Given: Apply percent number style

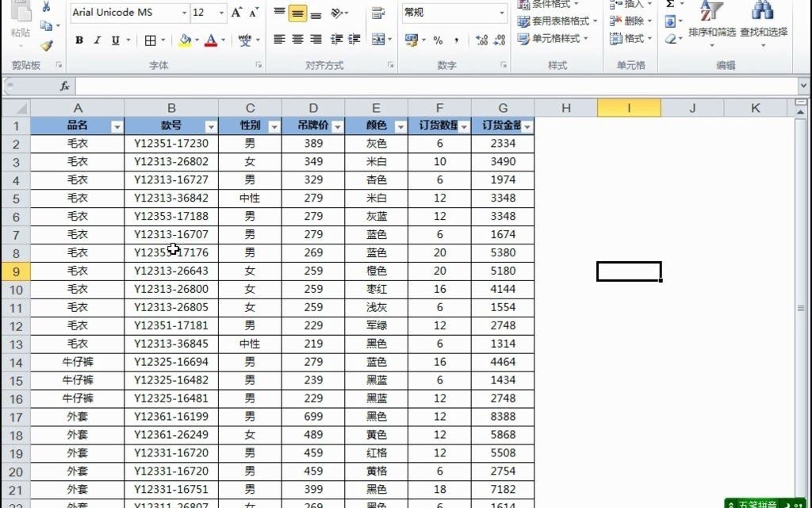Looking at the screenshot, I should [x=438, y=38].
